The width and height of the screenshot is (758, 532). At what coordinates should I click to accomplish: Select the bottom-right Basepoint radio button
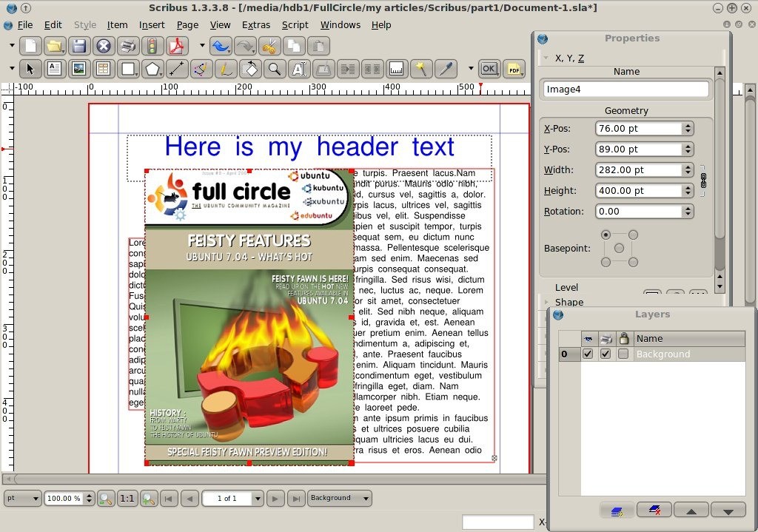(633, 262)
